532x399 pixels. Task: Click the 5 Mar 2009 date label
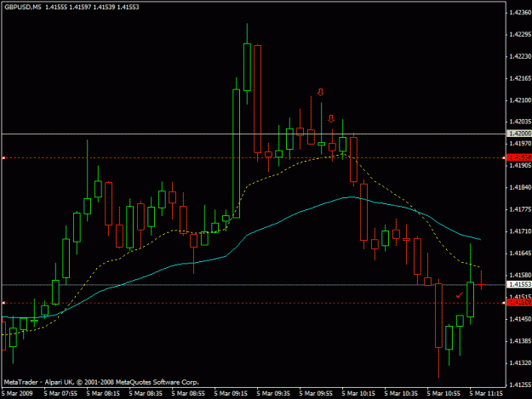17,394
